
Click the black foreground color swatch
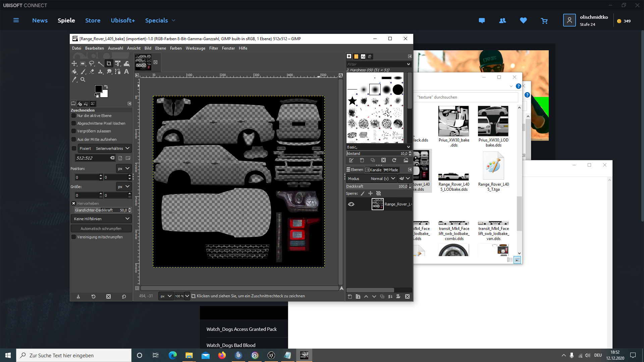click(98, 88)
